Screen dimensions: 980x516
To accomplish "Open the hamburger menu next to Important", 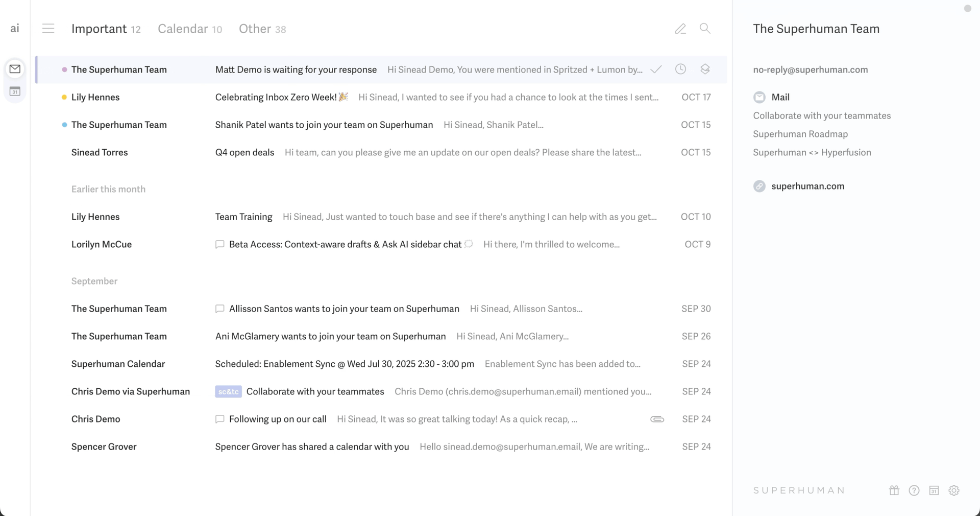I will click(48, 29).
